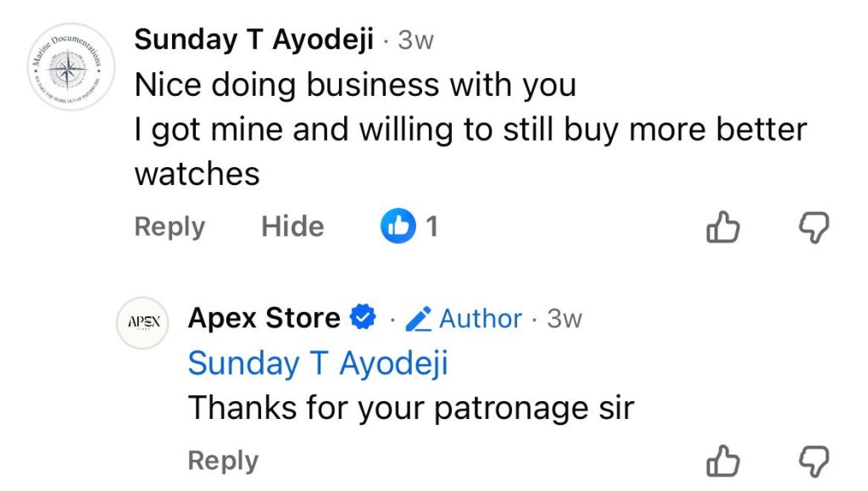Hide Sunday T Ayodeji's comment
This screenshot has height=491, width=868.
click(292, 226)
